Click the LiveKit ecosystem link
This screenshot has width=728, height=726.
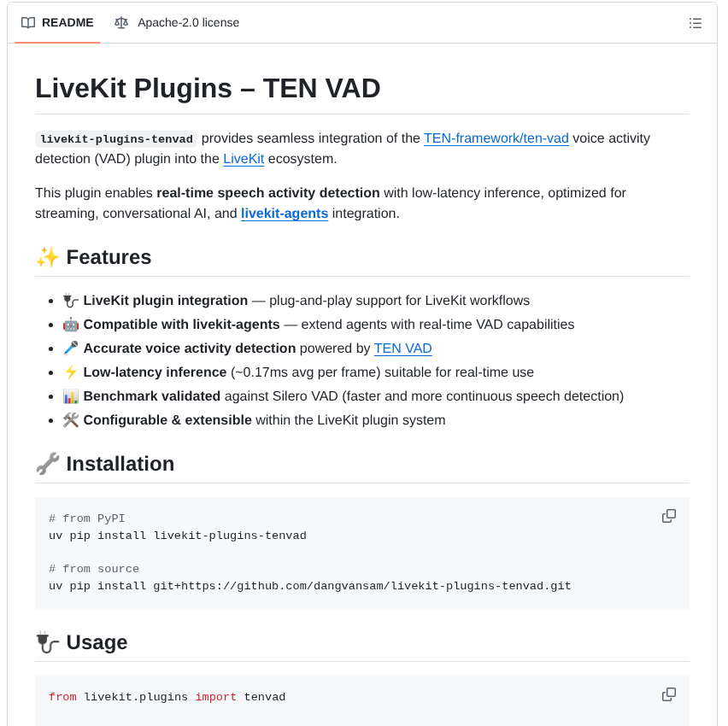coord(243,159)
